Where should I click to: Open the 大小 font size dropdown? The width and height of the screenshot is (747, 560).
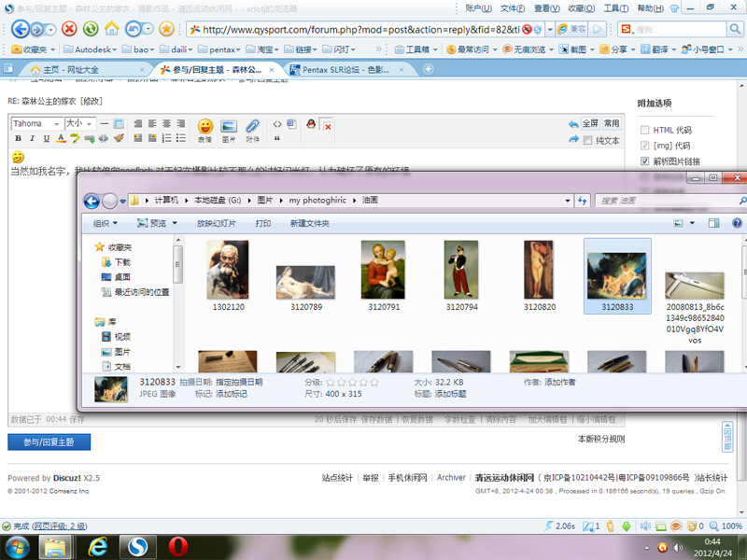pos(78,123)
